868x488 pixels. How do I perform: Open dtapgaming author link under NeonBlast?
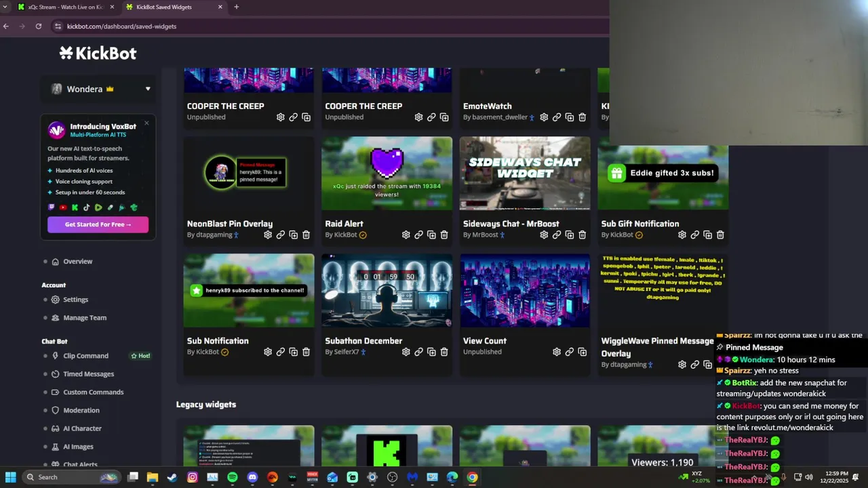point(213,235)
